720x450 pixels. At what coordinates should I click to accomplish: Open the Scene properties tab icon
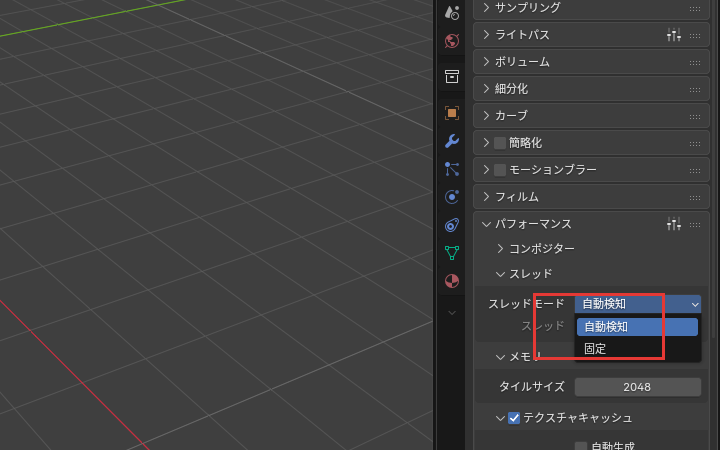pos(452,13)
